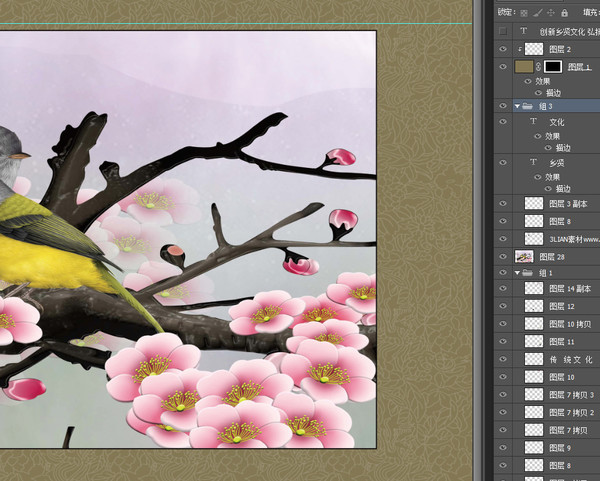Select the layer named 图层 7 拷贝 2
The image size is (600, 481).
click(x=572, y=413)
